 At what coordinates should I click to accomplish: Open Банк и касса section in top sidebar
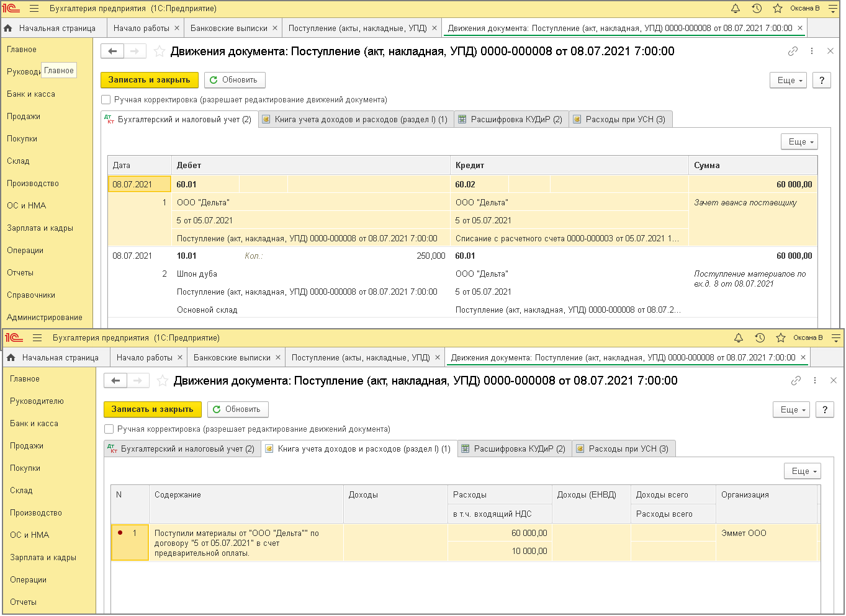(31, 94)
